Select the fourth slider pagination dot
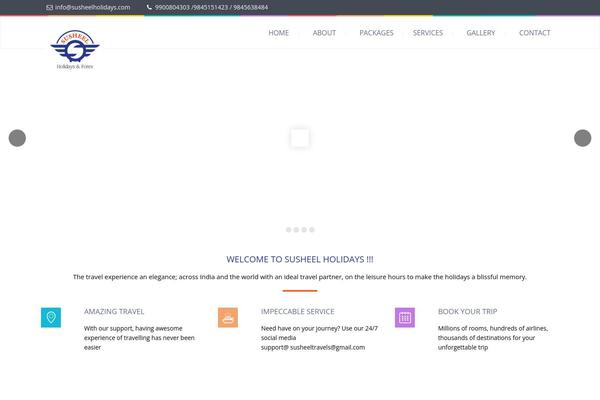600x400 pixels. [x=312, y=230]
